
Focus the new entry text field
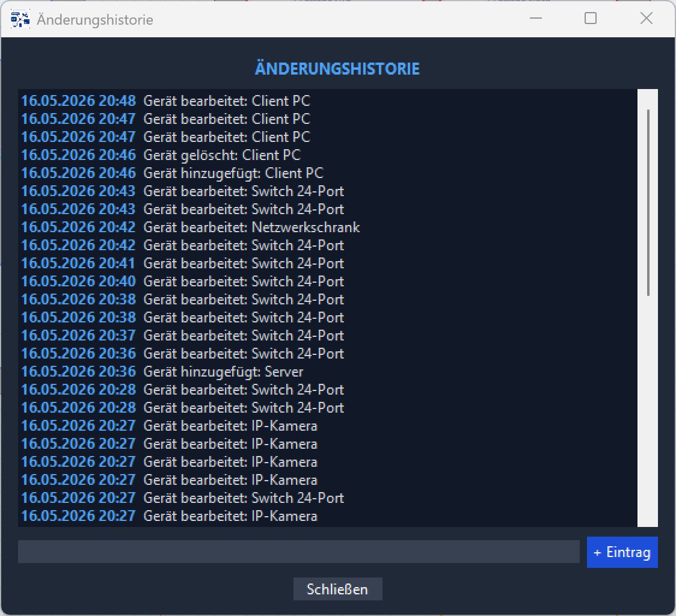298,552
